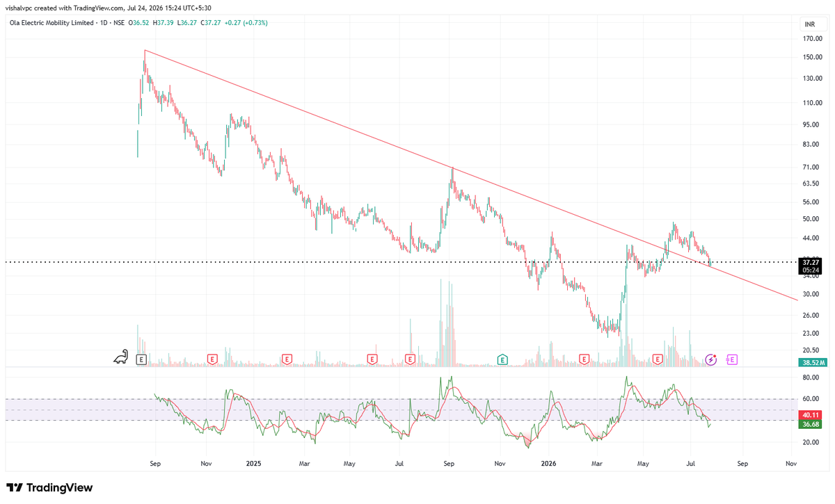The height and width of the screenshot is (504, 835).
Task: Click the 71.00 price axis label
Action: 811,168
